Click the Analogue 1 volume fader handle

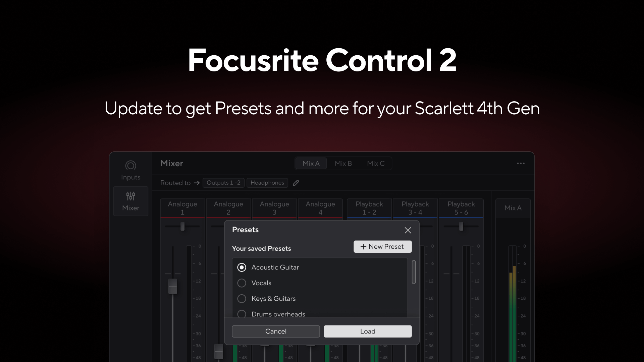pyautogui.click(x=173, y=286)
